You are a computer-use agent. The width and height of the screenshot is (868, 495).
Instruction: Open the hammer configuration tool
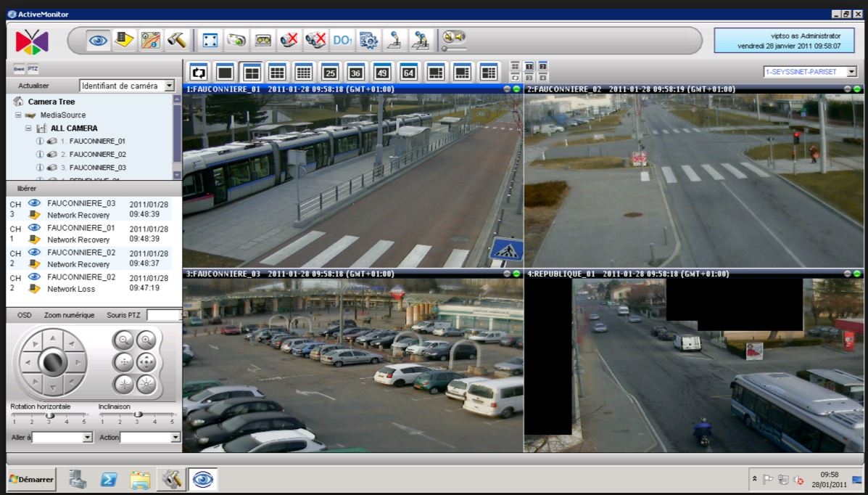(x=177, y=40)
